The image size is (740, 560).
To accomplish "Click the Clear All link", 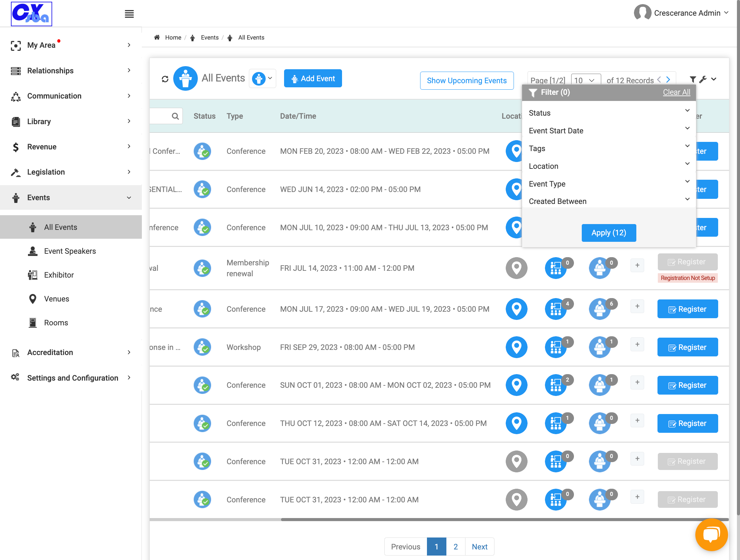I will pos(677,92).
